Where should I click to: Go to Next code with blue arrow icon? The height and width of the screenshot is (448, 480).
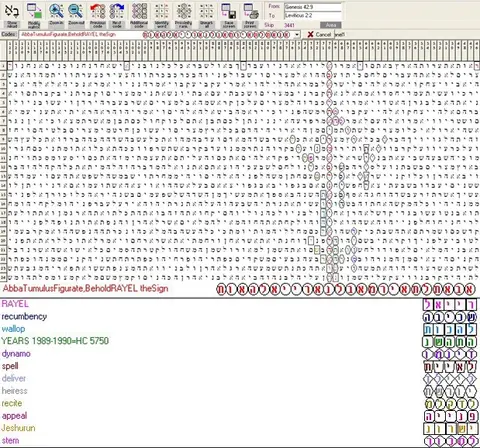(x=117, y=15)
